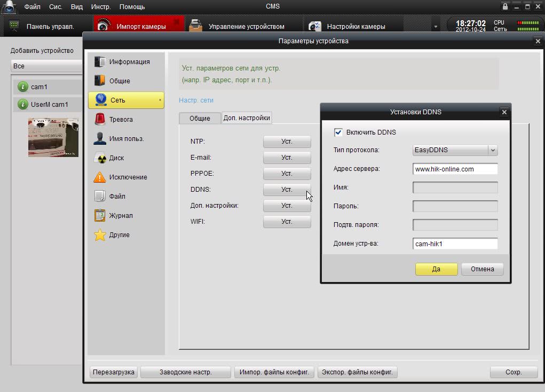
Task: Switch to the Общие tab
Action: (200, 118)
